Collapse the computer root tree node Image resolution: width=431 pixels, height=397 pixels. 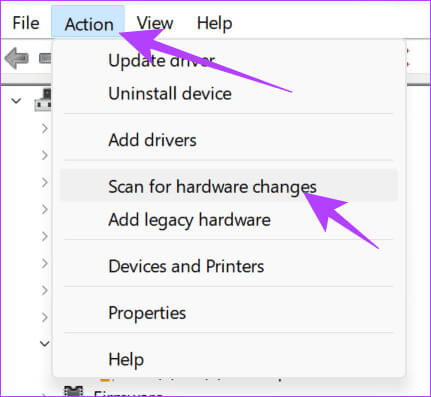point(16,100)
